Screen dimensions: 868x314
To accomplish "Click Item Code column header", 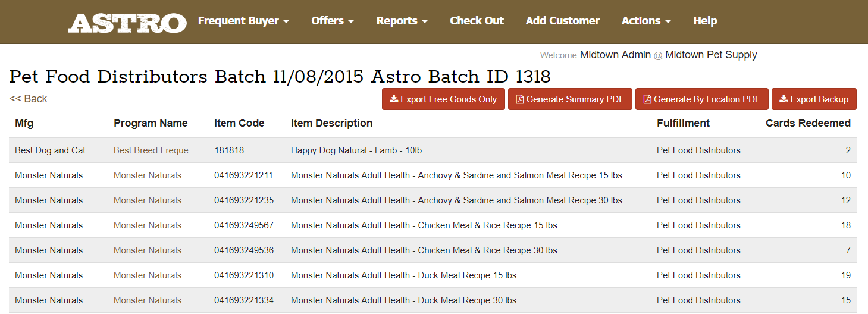I will tap(239, 123).
